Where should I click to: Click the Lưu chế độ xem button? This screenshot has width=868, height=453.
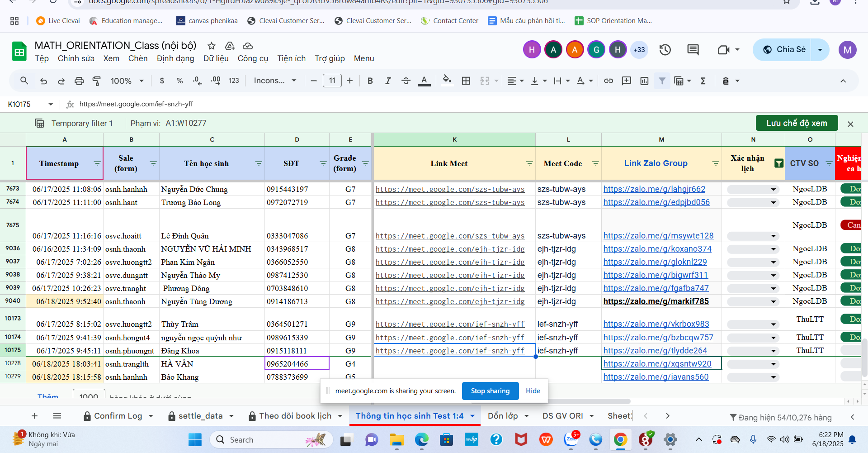coord(797,123)
